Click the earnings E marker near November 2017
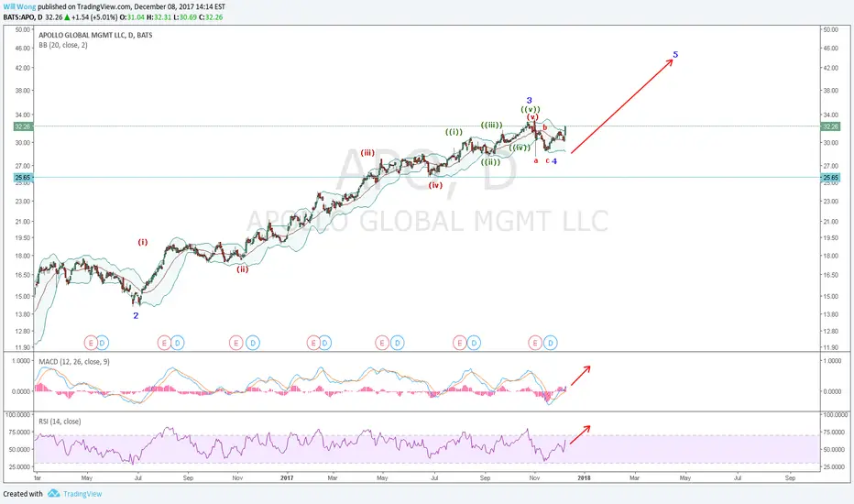854x504 pixels. [535, 343]
